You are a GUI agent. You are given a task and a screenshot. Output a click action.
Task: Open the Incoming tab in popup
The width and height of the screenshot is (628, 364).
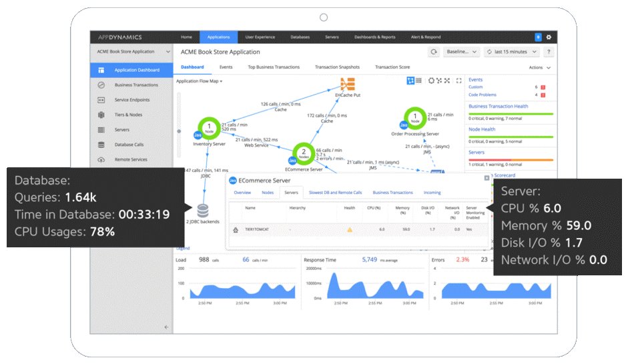click(x=432, y=193)
